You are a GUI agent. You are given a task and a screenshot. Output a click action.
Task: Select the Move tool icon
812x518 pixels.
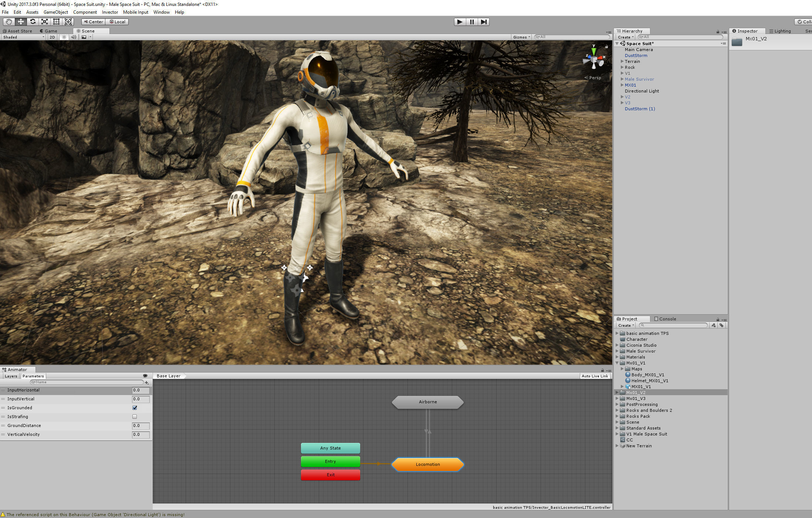pyautogui.click(x=21, y=22)
